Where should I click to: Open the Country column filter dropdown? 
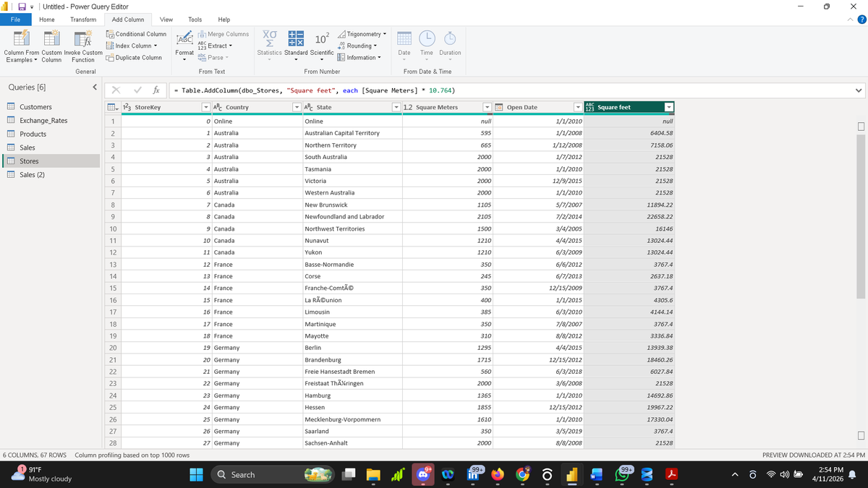point(297,107)
